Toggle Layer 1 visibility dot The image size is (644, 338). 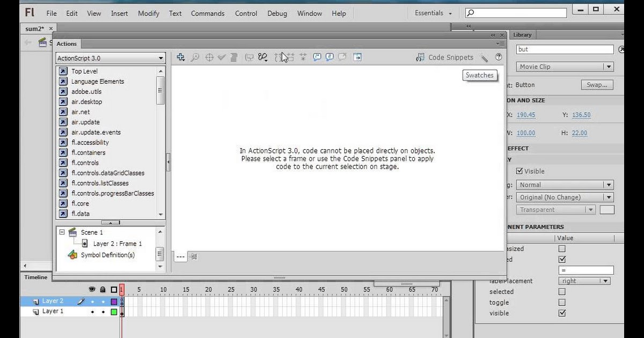pyautogui.click(x=92, y=312)
